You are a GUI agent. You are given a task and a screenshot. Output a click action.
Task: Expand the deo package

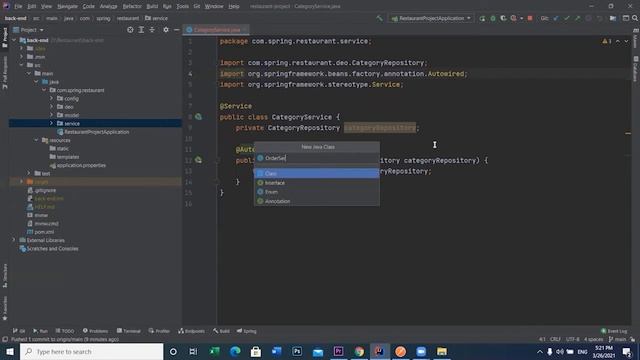tap(51, 107)
